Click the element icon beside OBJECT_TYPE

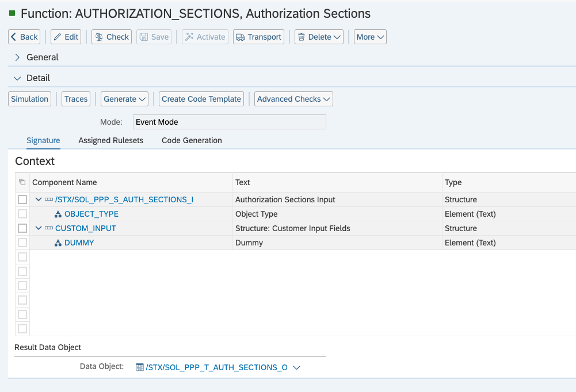58,214
